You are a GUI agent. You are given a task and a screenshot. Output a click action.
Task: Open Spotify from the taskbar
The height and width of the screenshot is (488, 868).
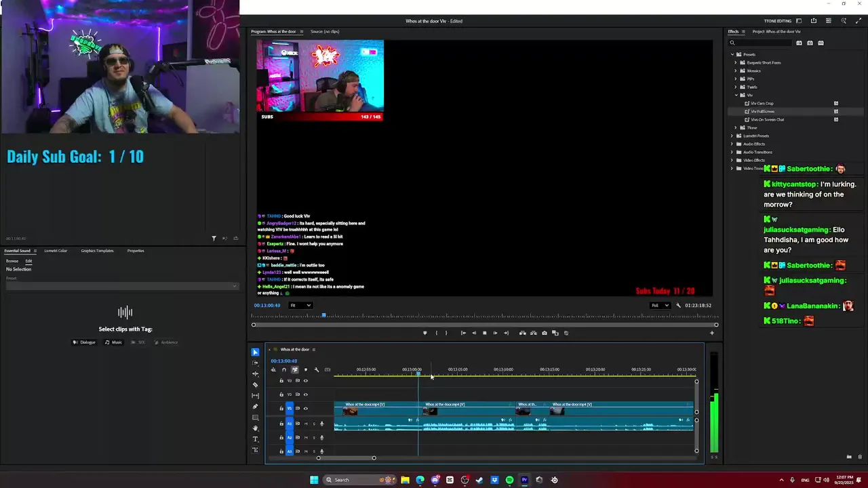[x=509, y=480]
